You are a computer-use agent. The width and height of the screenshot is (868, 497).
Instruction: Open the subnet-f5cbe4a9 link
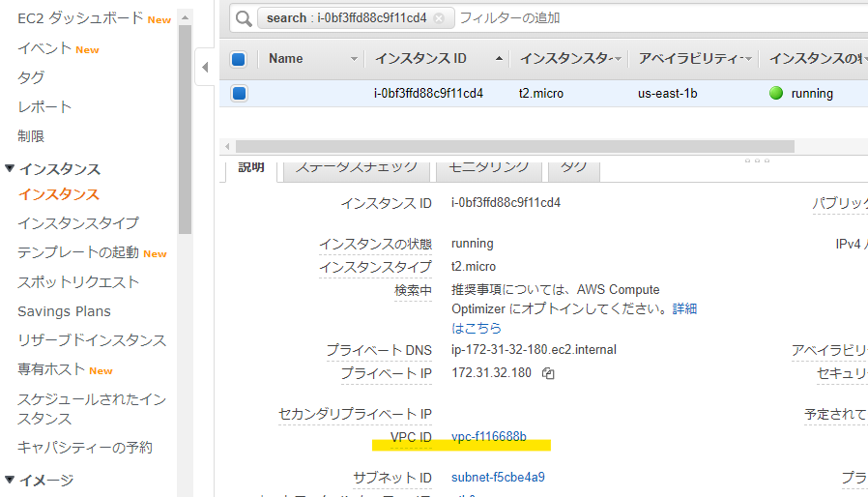tap(498, 477)
